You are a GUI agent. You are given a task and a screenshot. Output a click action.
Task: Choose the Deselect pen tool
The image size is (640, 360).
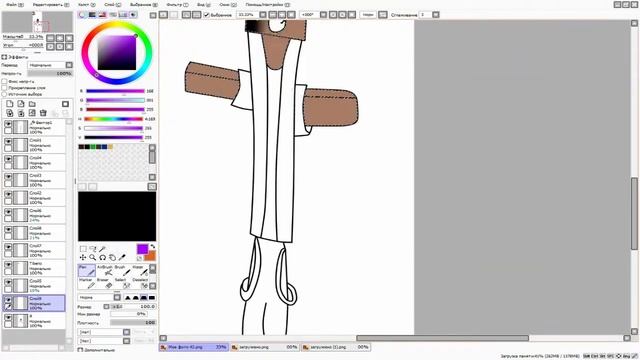pos(139,283)
